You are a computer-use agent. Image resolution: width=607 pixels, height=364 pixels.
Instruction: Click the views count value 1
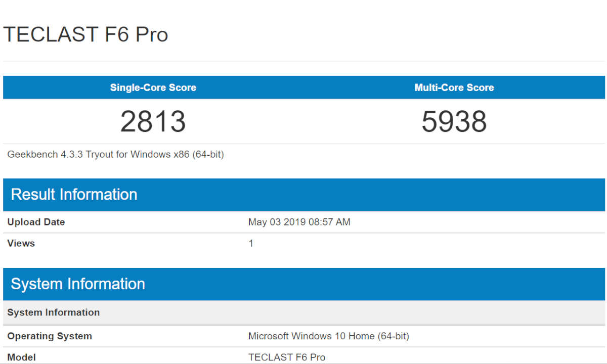click(x=251, y=243)
